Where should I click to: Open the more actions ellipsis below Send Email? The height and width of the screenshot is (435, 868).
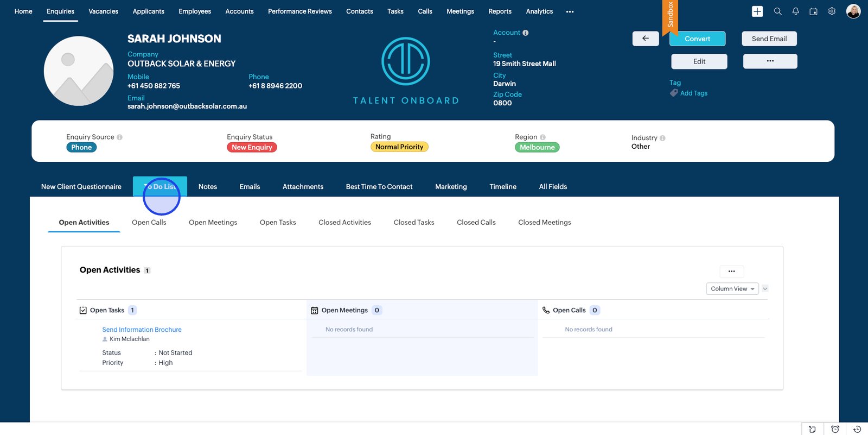pos(770,61)
